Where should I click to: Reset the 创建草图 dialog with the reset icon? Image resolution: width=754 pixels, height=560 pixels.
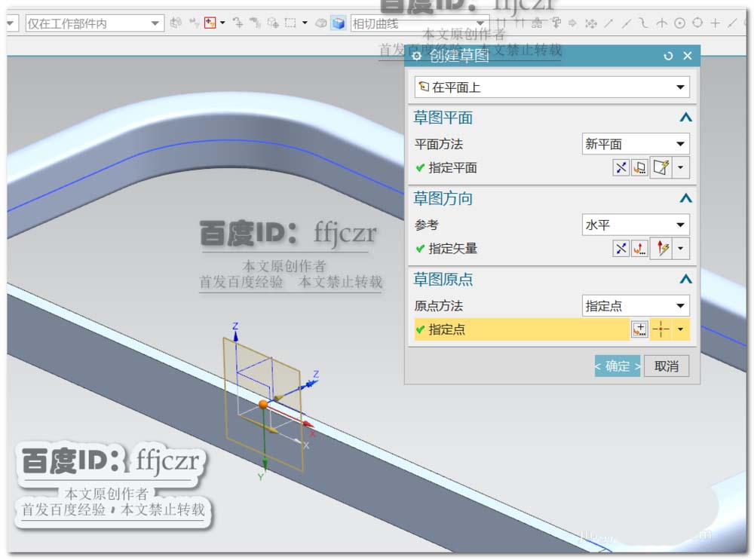(668, 56)
